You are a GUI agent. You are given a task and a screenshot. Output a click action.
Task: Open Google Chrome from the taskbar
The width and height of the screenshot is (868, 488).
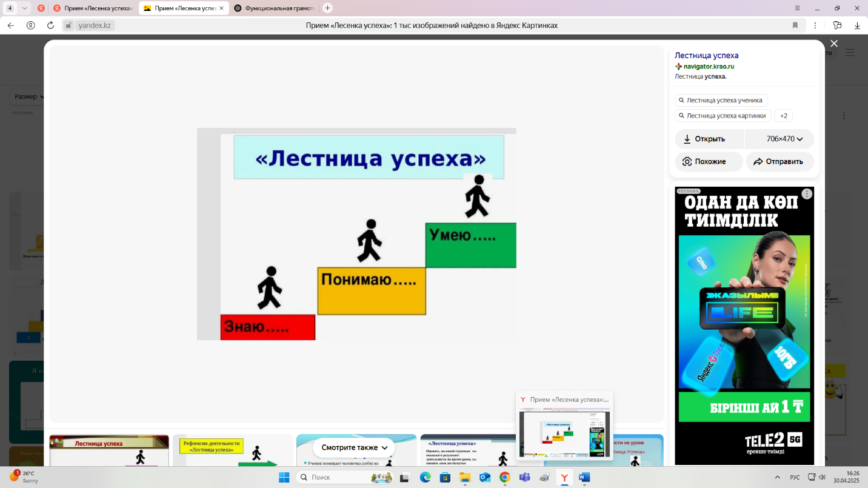504,478
